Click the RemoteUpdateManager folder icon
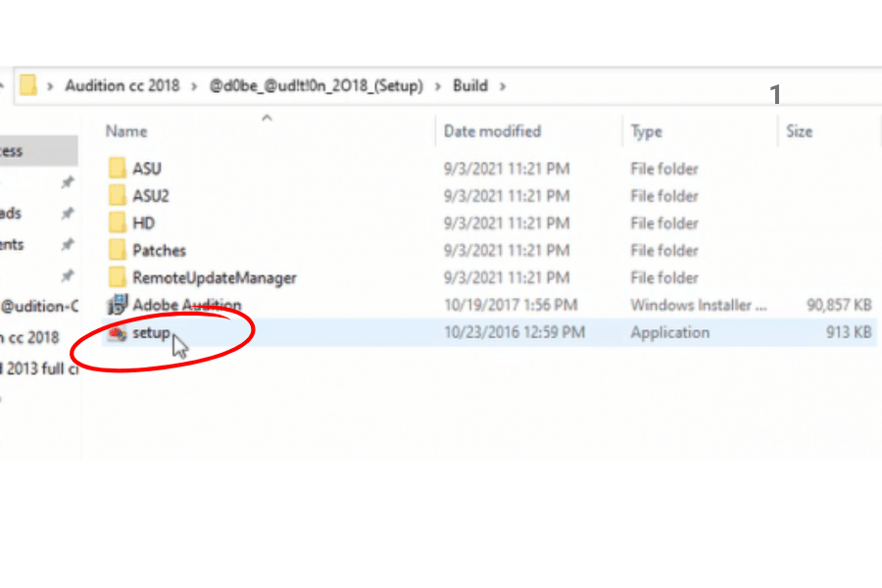 click(118, 278)
